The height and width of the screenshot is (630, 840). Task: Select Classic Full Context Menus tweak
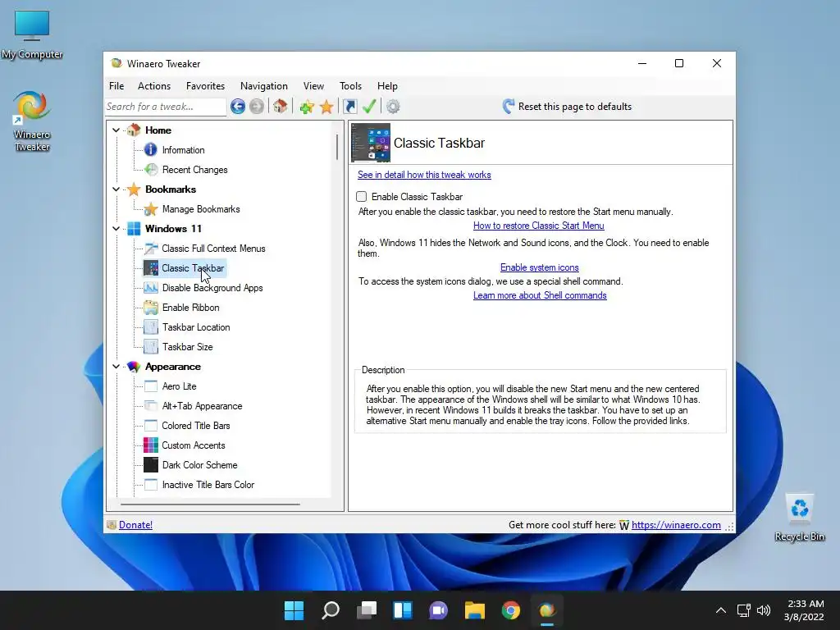tap(213, 249)
